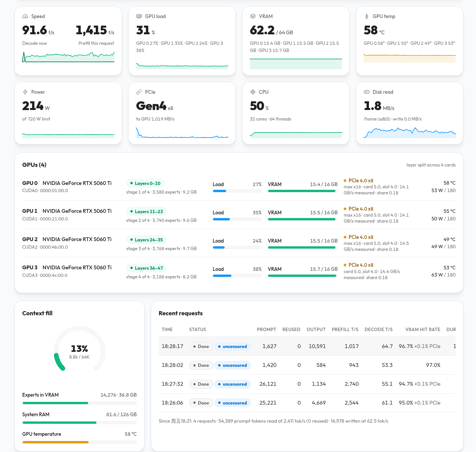476x452 pixels.
Task: Select the Layers 11–23 badge for GPU 1
Action: (x=147, y=212)
